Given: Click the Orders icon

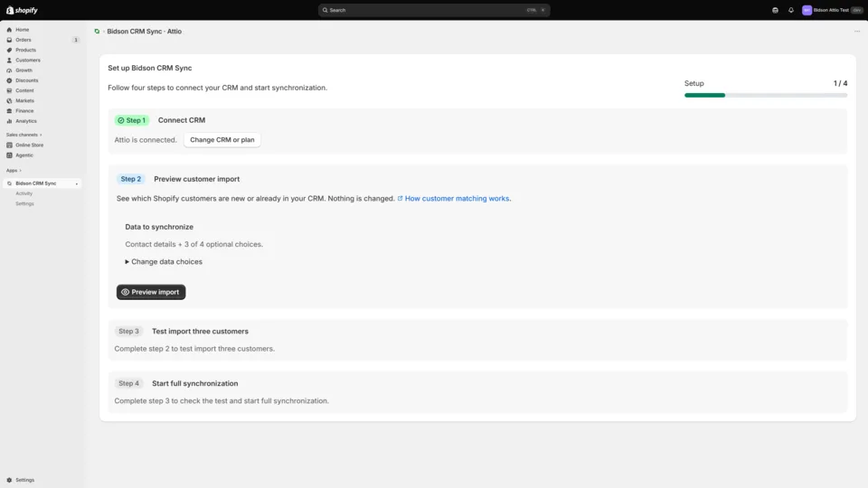Looking at the screenshot, I should (x=9, y=40).
